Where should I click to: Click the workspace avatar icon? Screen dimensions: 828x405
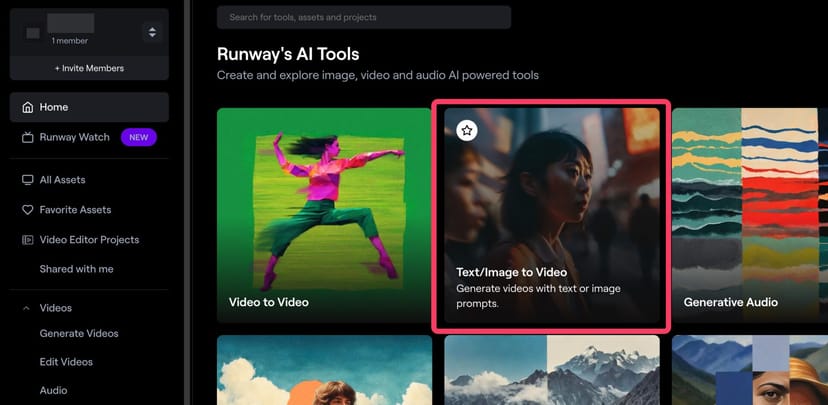(33, 33)
